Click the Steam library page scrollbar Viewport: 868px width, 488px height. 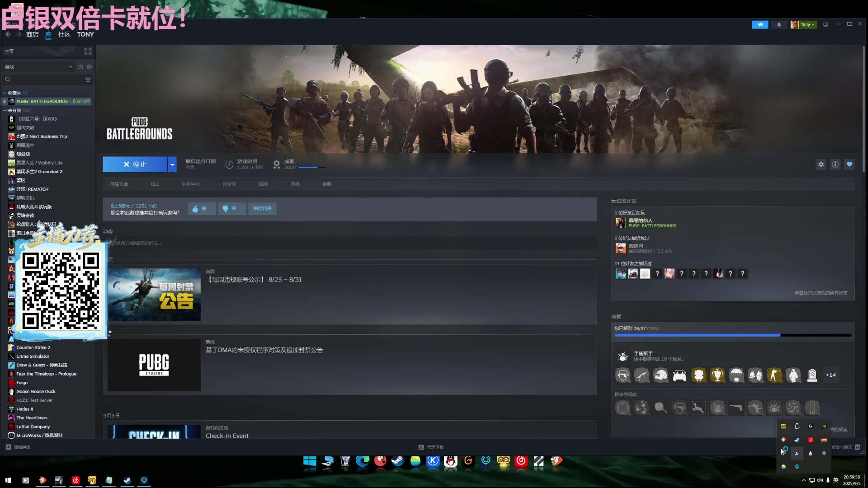[863, 108]
